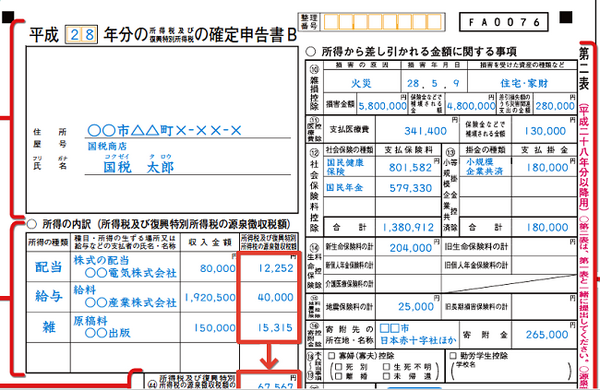Tick the 勤労学生控除 checkbox

click(453, 356)
